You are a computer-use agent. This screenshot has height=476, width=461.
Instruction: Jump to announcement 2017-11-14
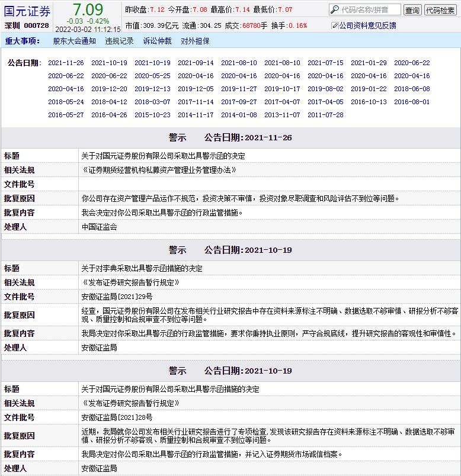coord(196,102)
